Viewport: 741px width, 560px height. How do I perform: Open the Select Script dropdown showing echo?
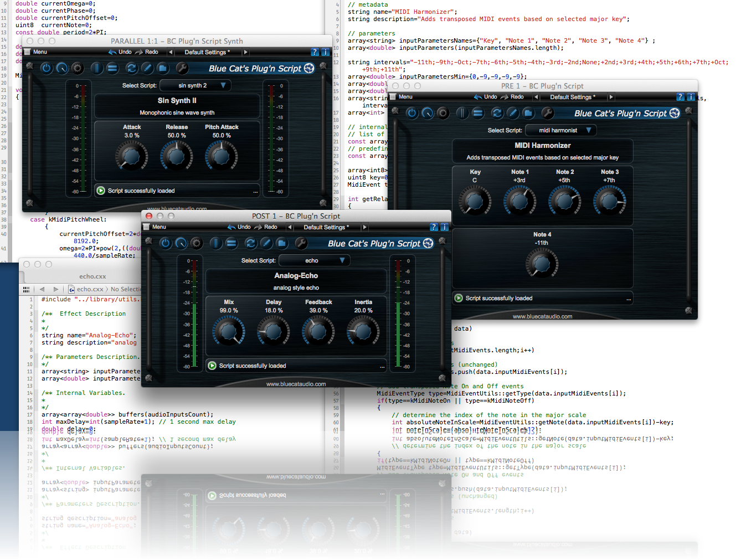tap(314, 260)
